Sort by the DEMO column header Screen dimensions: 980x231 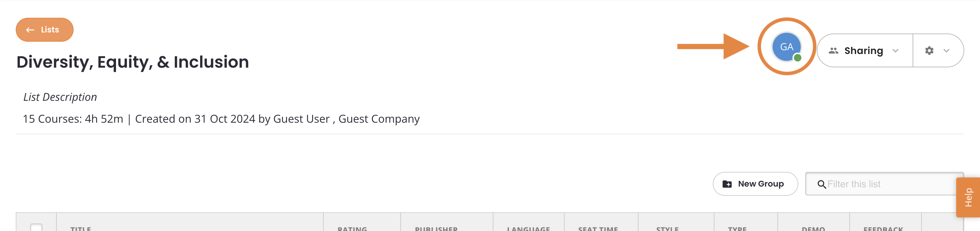click(813, 228)
